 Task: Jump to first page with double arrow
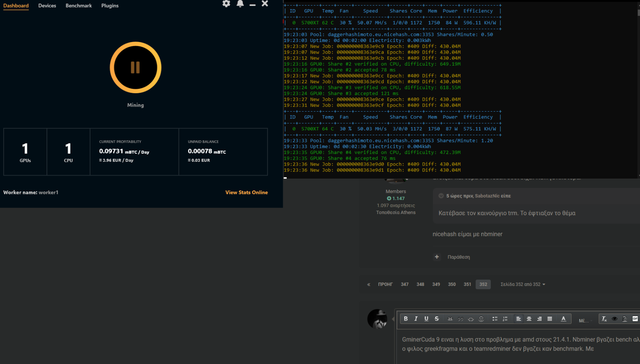(x=369, y=284)
